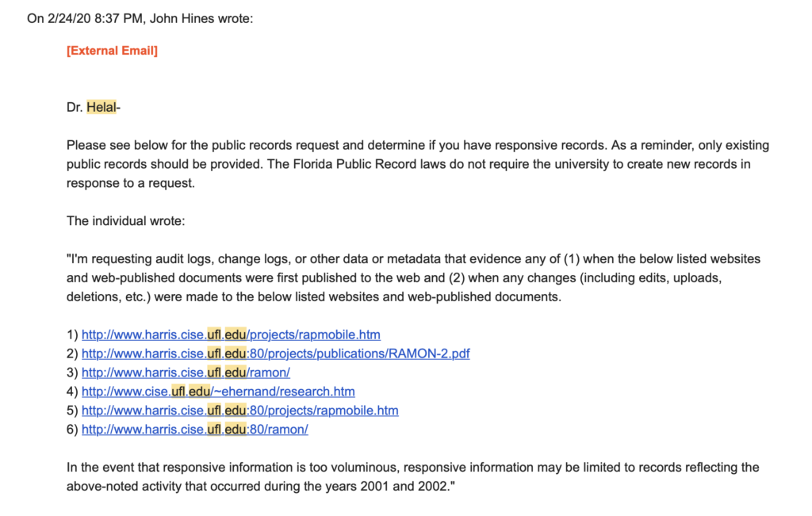Click the phrase "too voluminous"
The height and width of the screenshot is (516, 812).
(x=340, y=468)
